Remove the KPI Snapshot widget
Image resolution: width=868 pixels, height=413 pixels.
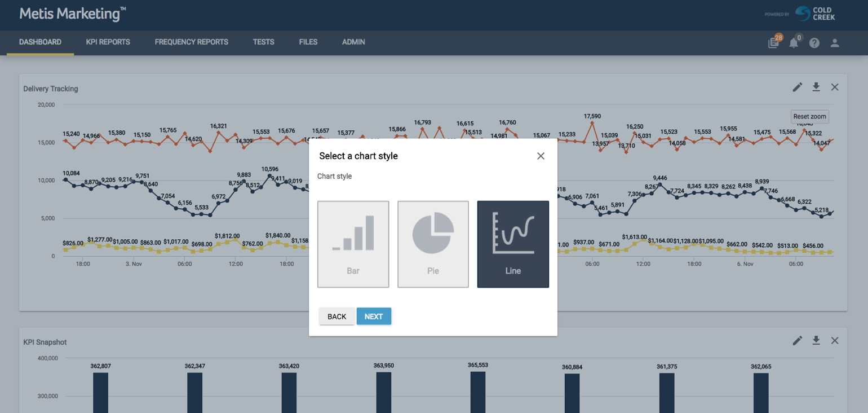tap(835, 340)
